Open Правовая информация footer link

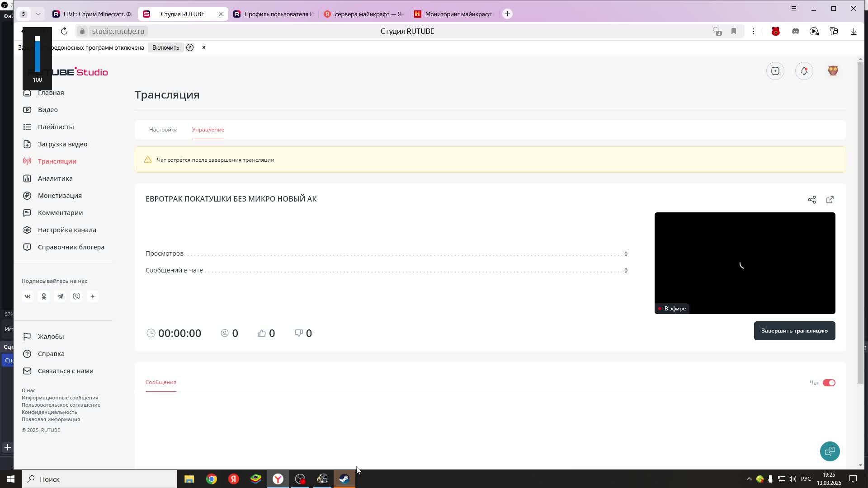[x=51, y=419]
